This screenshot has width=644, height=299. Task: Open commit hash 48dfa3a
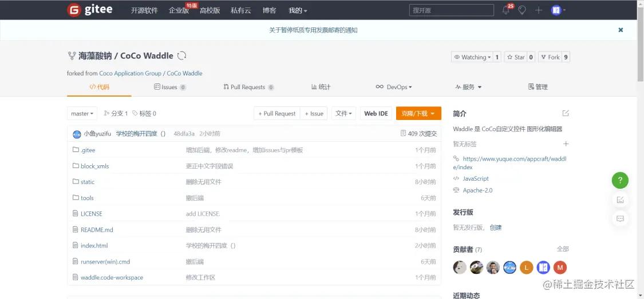184,134
